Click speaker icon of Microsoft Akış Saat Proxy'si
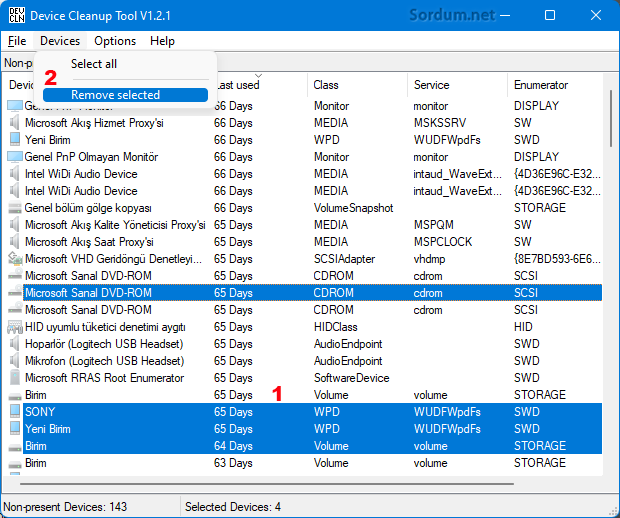The image size is (620, 518). [15, 242]
